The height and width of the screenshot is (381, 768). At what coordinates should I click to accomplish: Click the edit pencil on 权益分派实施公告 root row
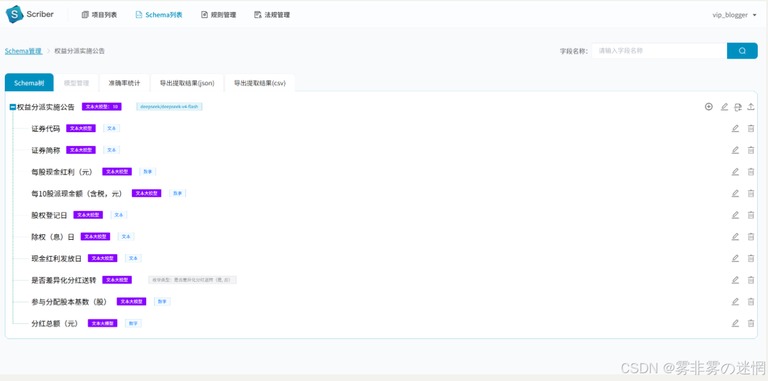[724, 107]
